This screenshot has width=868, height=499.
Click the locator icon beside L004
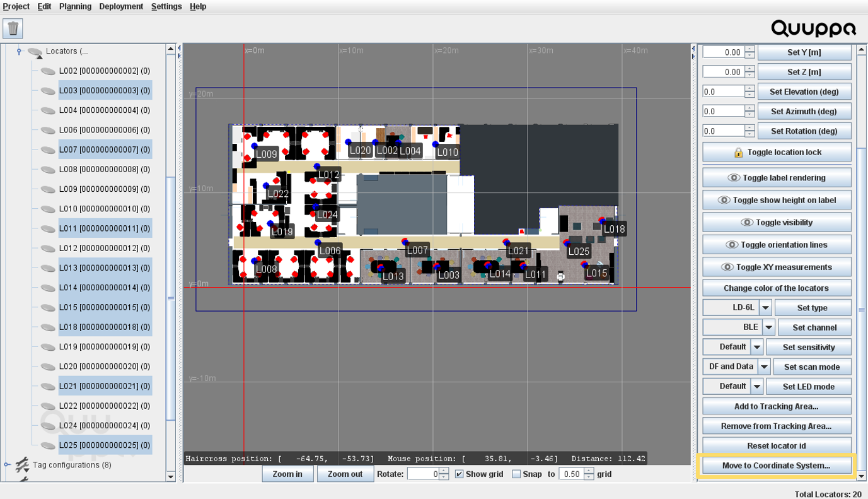coord(48,111)
